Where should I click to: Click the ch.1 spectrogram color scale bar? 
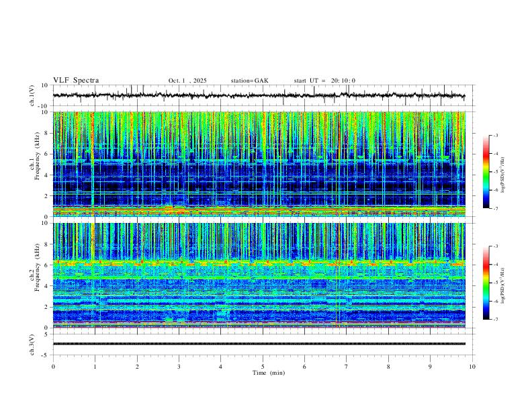(486, 172)
